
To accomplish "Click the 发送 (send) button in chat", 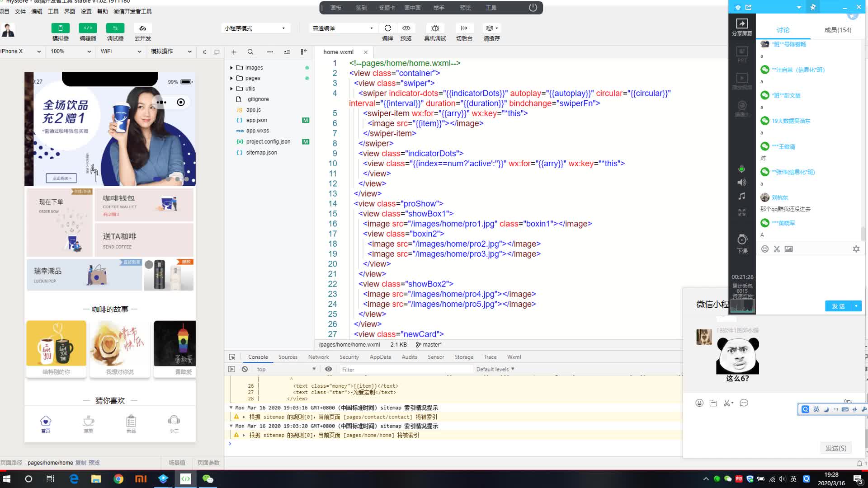I will 838,306.
